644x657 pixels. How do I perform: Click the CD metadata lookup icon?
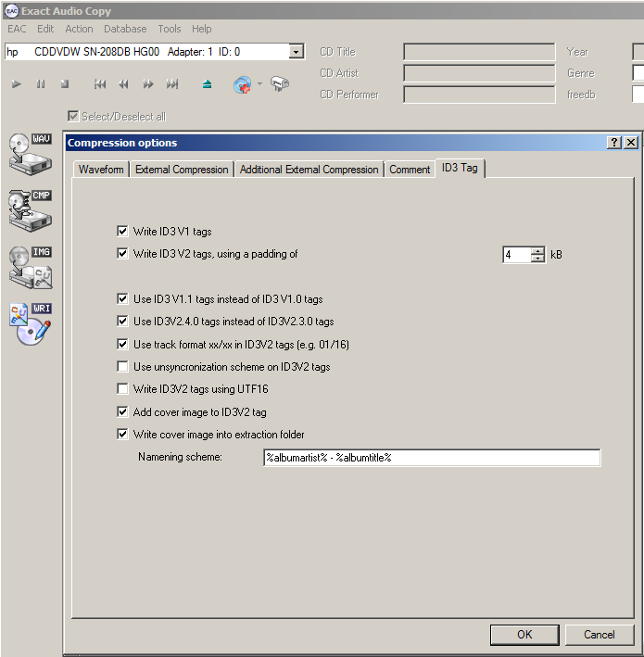243,84
